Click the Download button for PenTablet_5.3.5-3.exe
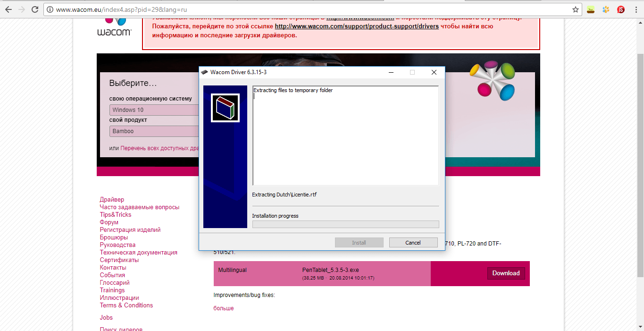 point(506,273)
